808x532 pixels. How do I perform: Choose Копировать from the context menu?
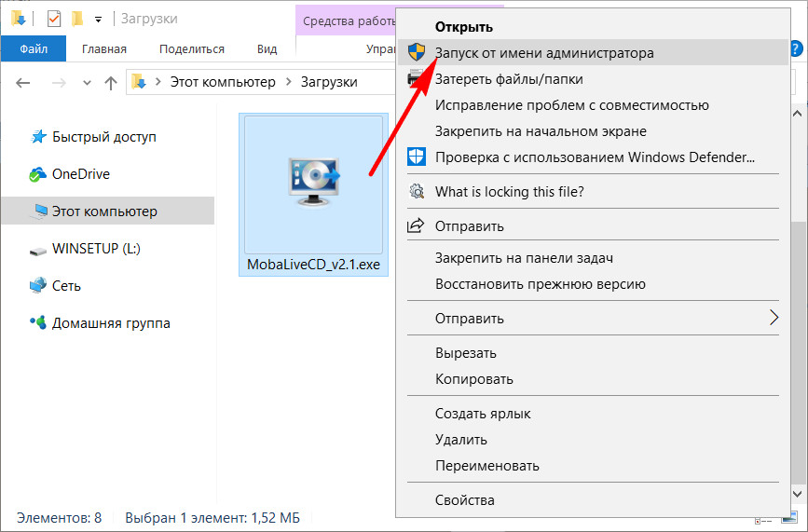click(473, 379)
